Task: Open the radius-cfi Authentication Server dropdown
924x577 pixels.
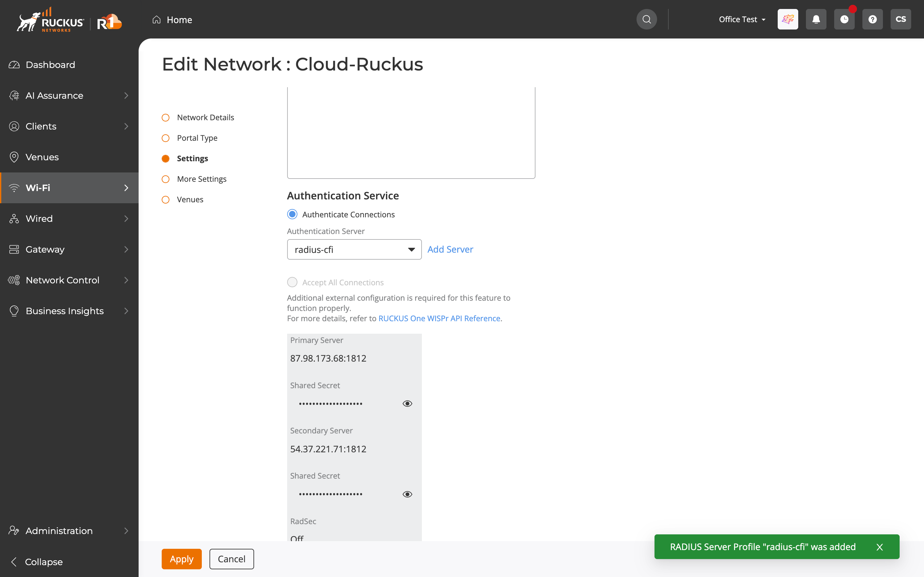Action: [354, 250]
